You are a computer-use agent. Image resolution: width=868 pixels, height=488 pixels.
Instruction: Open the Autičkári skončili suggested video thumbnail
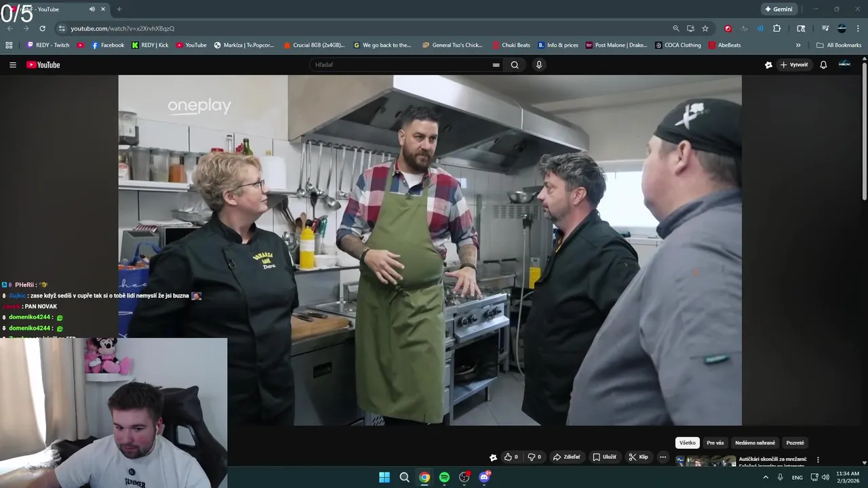tap(706, 461)
